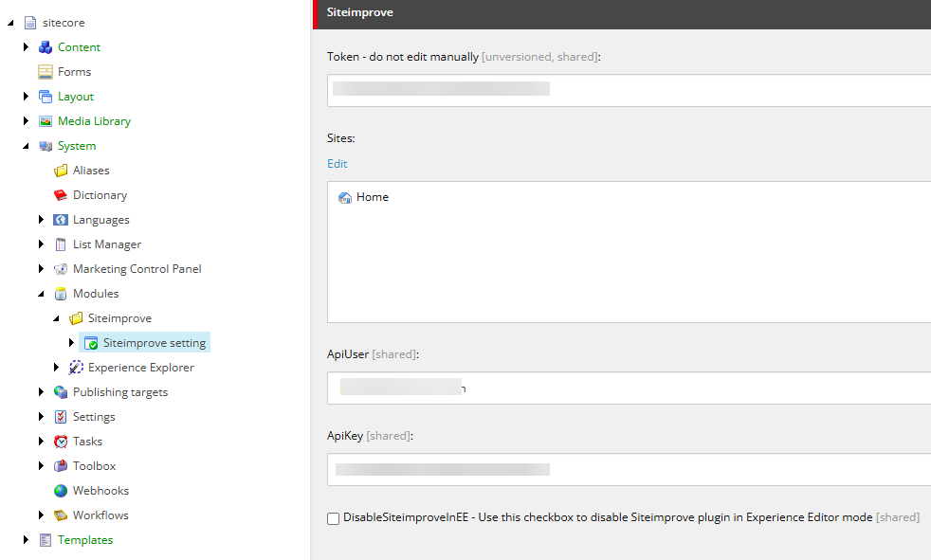Click the Forms icon
Viewport: 931px width, 560px height.
coord(46,72)
